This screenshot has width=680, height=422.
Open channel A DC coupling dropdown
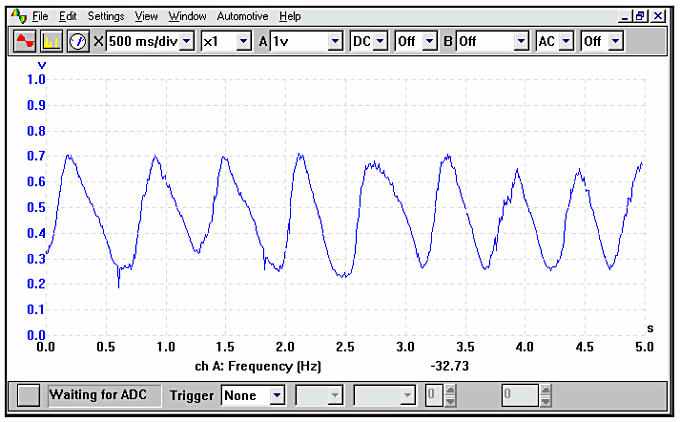point(381,41)
